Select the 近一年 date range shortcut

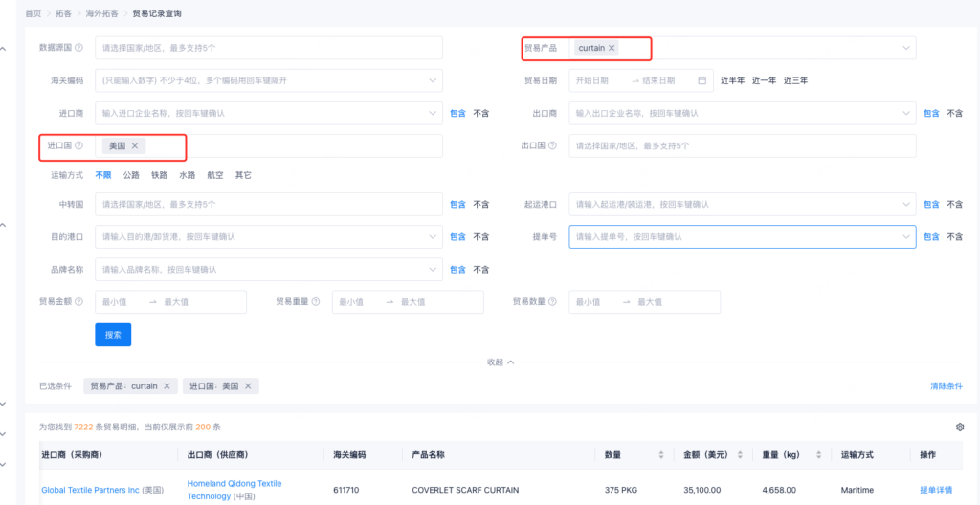coord(764,80)
